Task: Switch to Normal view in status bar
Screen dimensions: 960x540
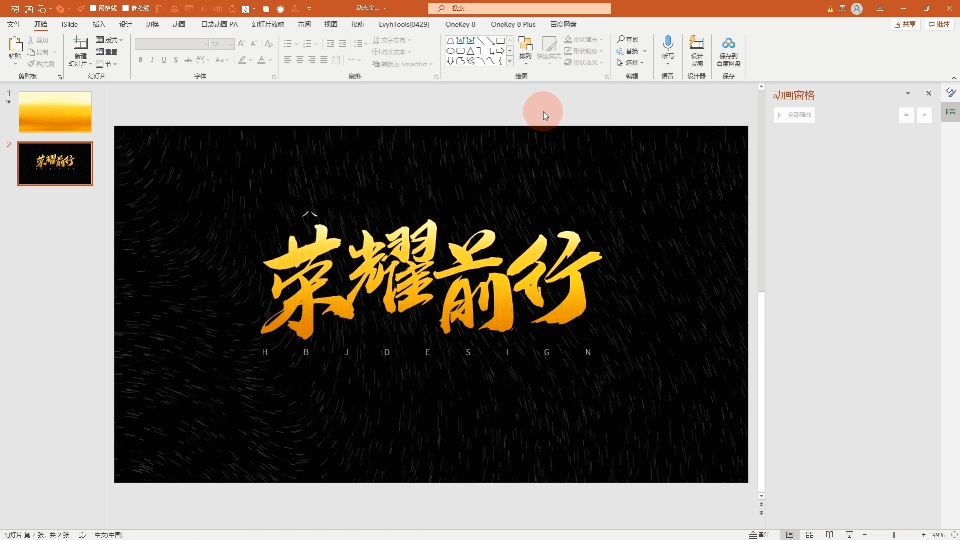Action: click(790, 534)
